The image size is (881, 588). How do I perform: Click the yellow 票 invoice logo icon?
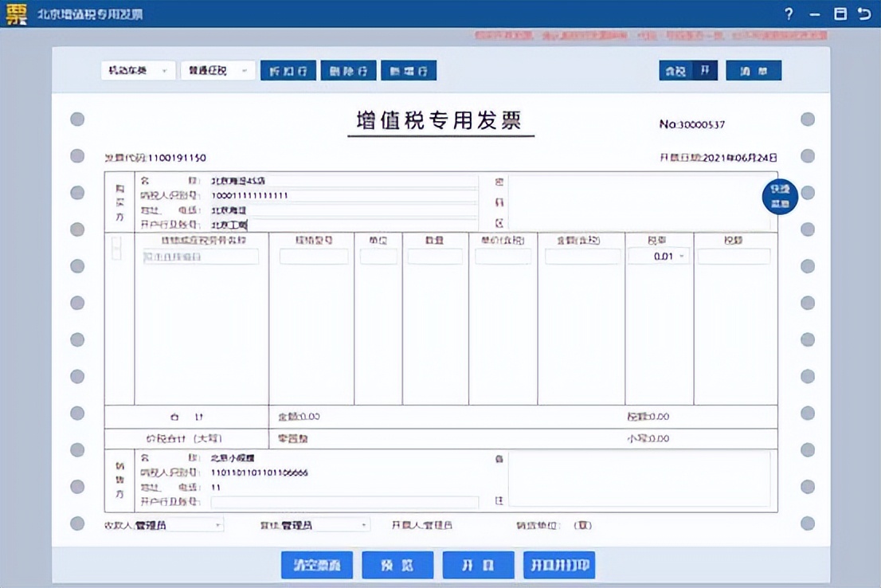pyautogui.click(x=17, y=13)
